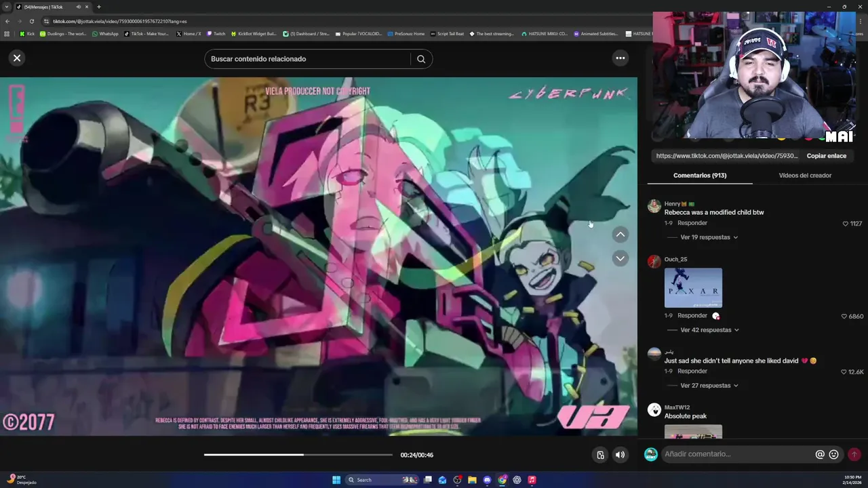This screenshot has height=488, width=868.
Task: Open the KickBot Widget Buil... bookmark
Action: pos(254,34)
